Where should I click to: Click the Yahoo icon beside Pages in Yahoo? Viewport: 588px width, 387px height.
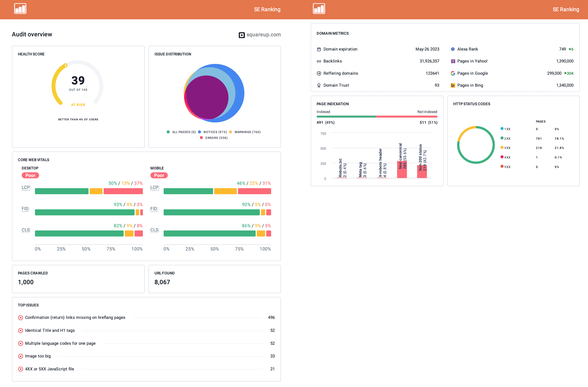(x=453, y=61)
